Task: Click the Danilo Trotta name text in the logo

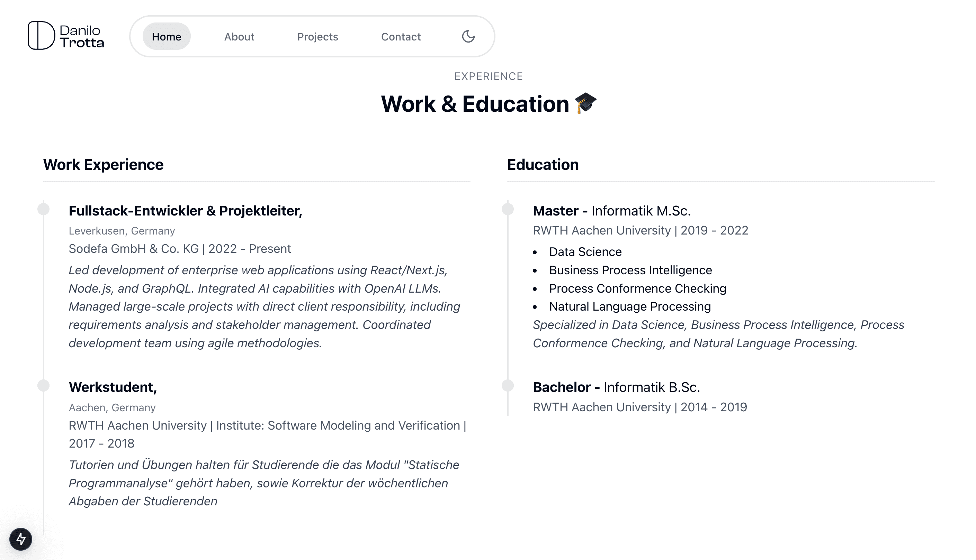Action: coord(82,36)
